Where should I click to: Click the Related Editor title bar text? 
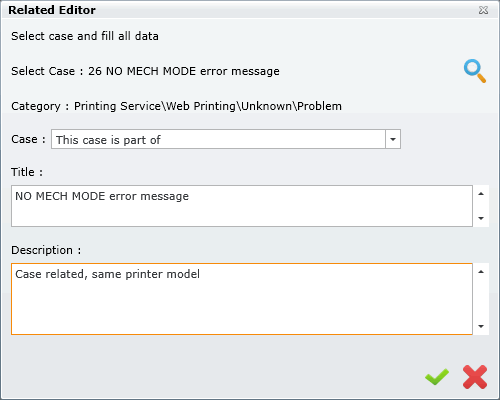(x=52, y=10)
